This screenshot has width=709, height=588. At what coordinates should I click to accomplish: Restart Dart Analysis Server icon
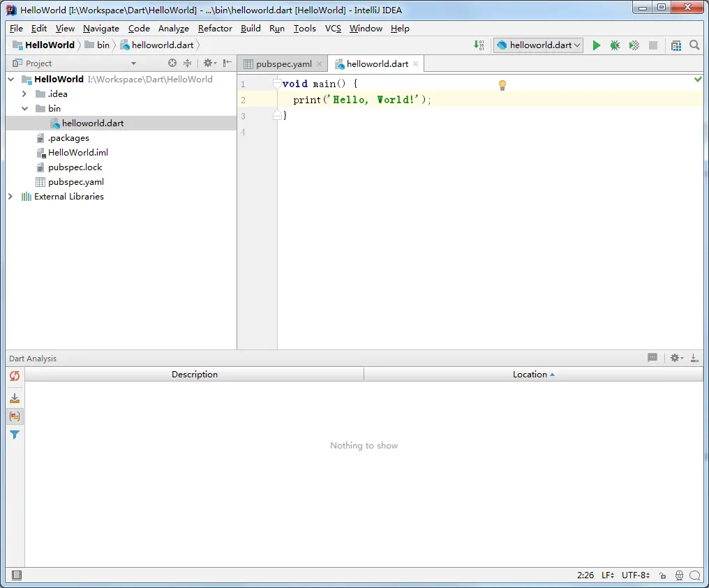[15, 376]
